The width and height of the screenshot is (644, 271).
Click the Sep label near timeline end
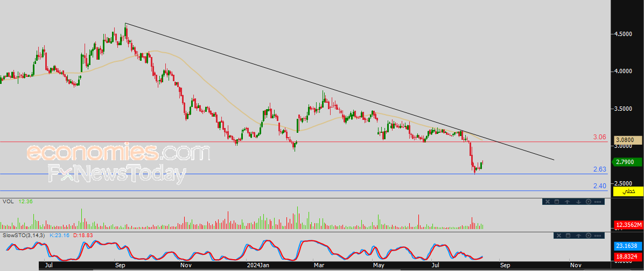coord(505,265)
